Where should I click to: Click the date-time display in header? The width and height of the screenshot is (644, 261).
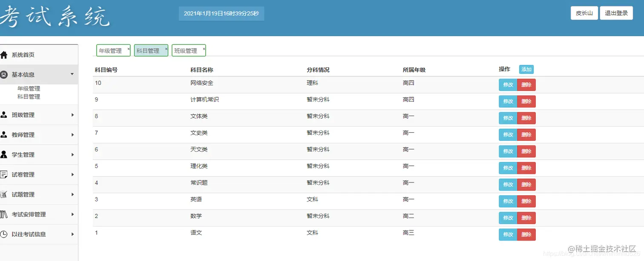tap(221, 13)
